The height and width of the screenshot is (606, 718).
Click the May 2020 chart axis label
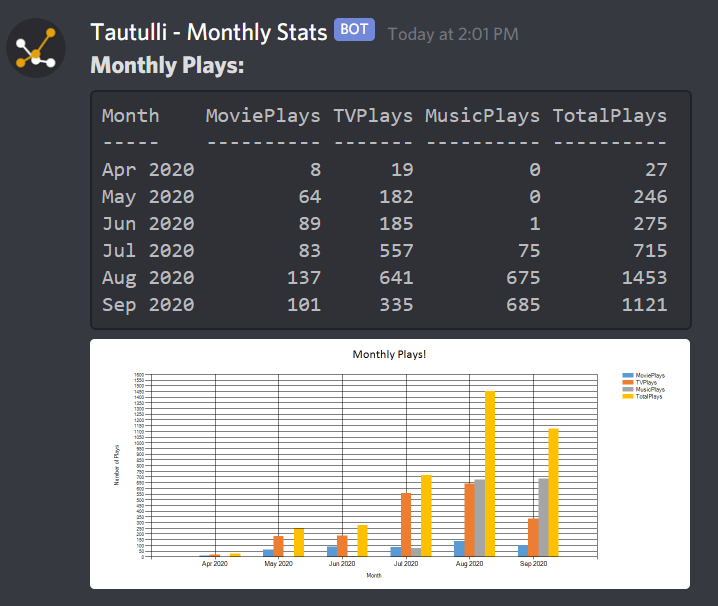point(278,563)
